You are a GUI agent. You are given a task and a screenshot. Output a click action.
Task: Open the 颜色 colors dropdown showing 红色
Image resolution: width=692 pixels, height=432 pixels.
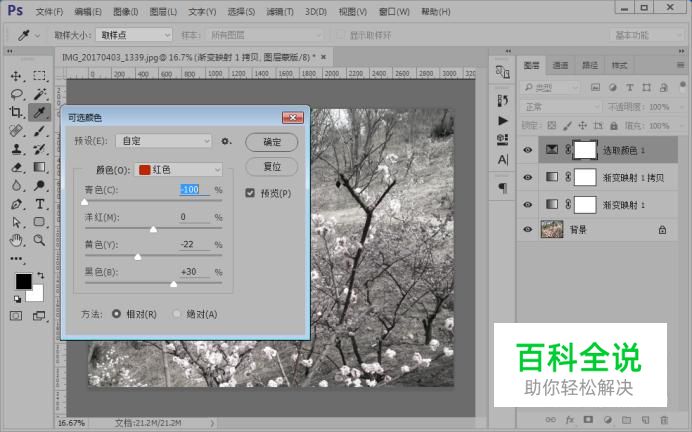[178, 170]
